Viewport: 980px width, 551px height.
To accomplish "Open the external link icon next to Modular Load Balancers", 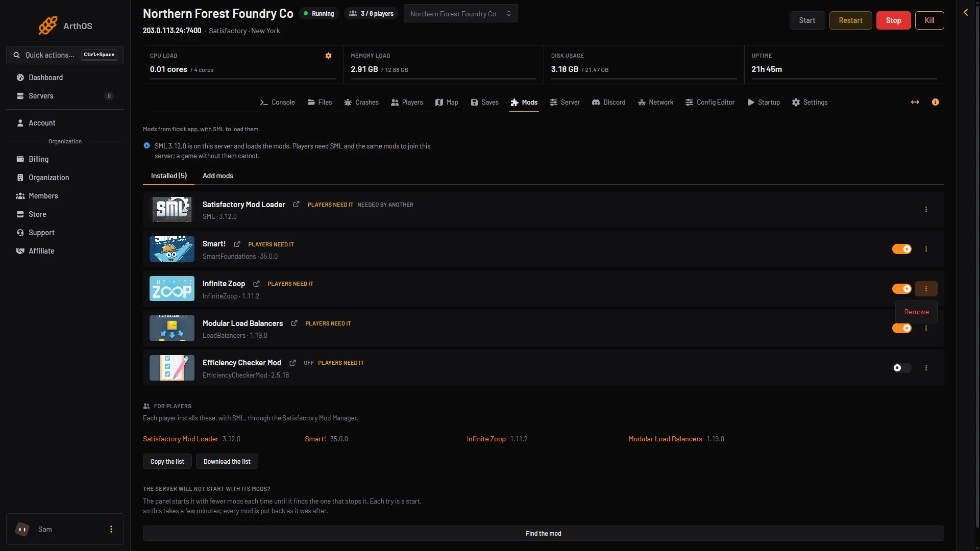I will [x=294, y=323].
